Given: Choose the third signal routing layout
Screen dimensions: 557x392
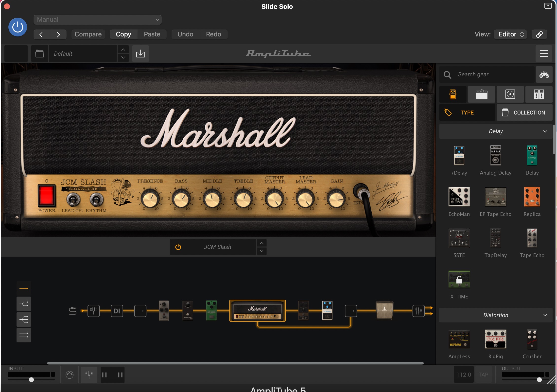Looking at the screenshot, I should (24, 320).
